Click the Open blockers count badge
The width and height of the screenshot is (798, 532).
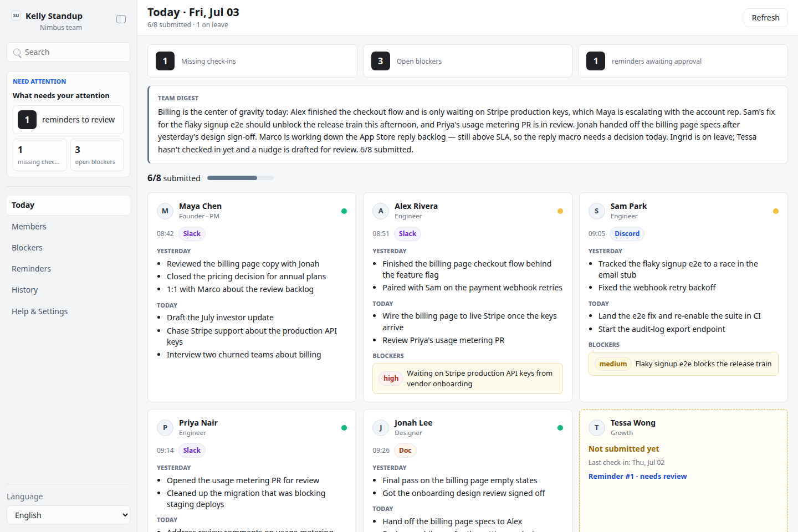click(x=381, y=61)
